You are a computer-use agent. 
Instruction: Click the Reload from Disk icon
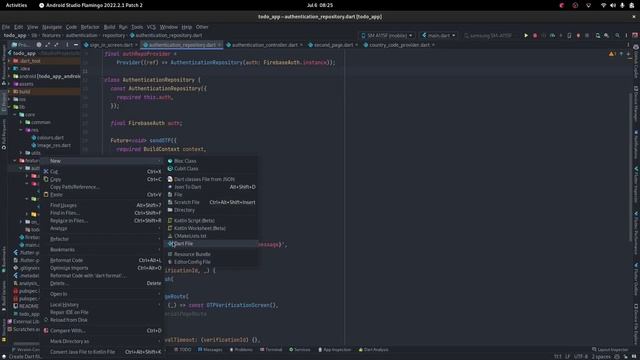(x=46, y=320)
